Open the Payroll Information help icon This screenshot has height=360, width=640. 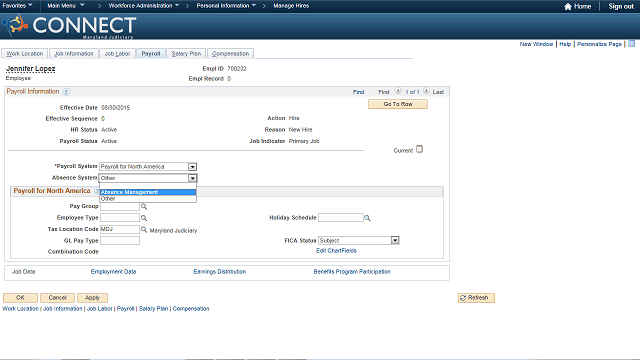66,92
